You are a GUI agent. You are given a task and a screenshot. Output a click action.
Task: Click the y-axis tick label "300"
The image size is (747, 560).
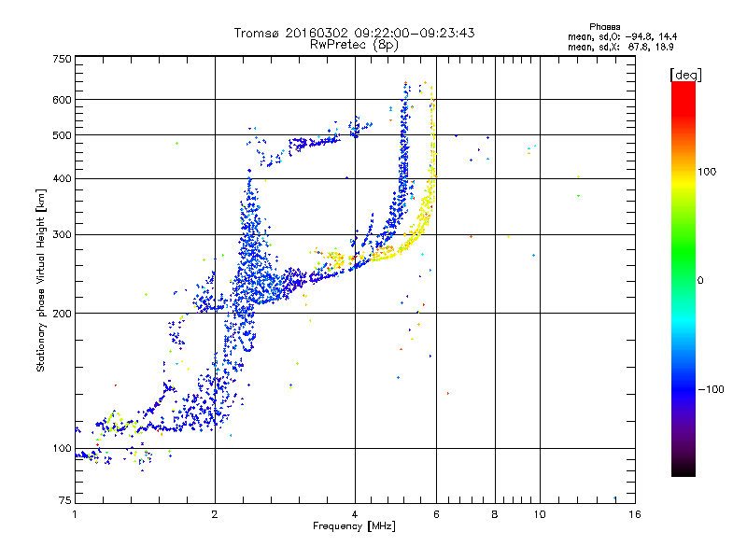62,235
